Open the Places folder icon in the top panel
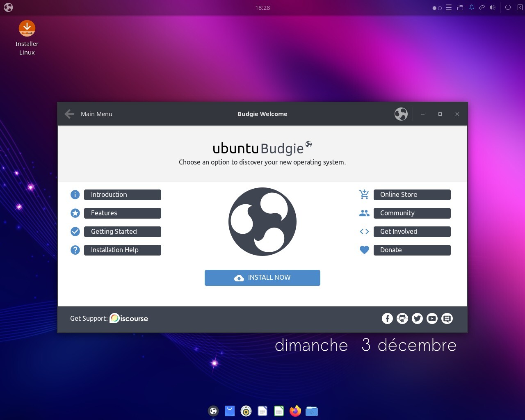This screenshot has height=420, width=525. tap(460, 7)
